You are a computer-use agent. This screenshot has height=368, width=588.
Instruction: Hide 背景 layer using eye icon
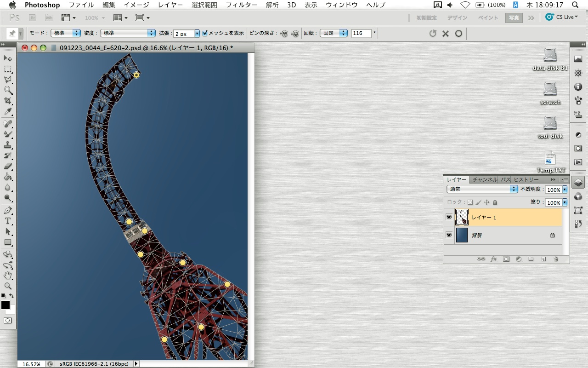click(449, 235)
